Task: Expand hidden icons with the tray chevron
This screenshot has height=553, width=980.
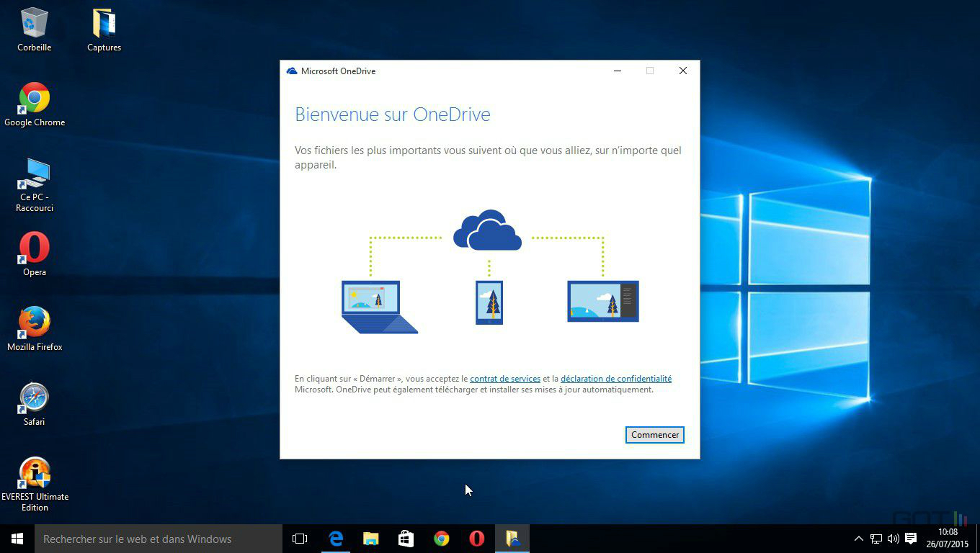Action: [x=858, y=538]
